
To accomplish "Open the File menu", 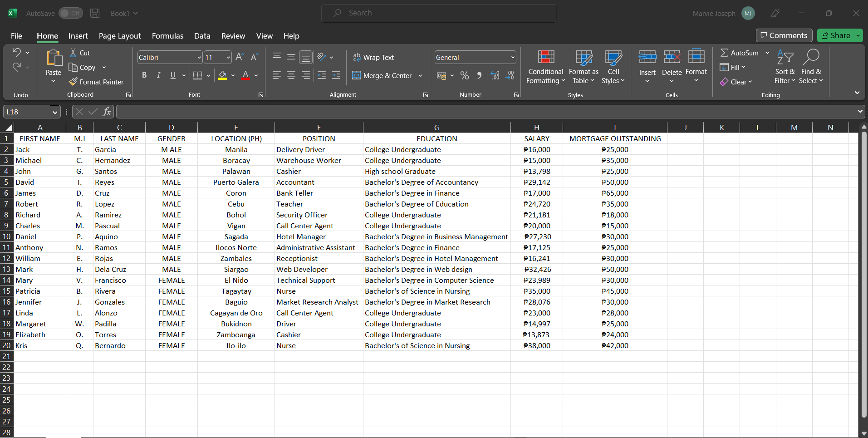I will point(16,36).
